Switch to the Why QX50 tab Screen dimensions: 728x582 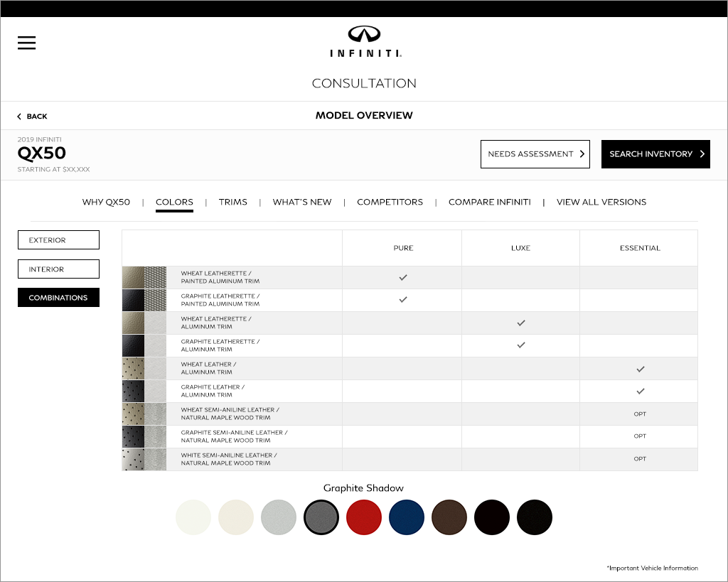106,202
